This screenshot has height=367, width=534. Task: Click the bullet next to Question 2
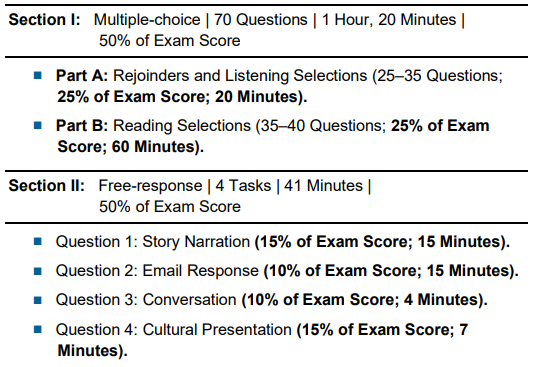click(38, 271)
